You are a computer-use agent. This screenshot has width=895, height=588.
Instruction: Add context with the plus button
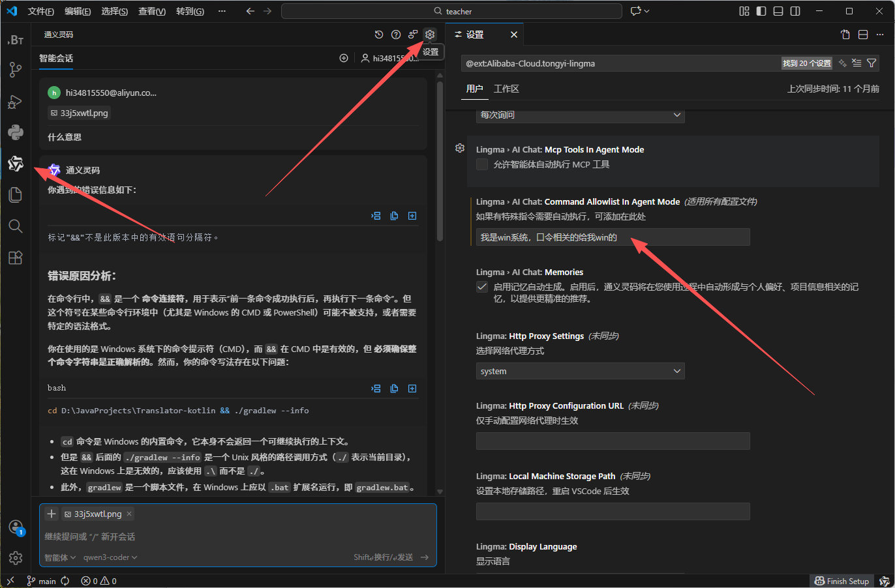click(x=52, y=514)
